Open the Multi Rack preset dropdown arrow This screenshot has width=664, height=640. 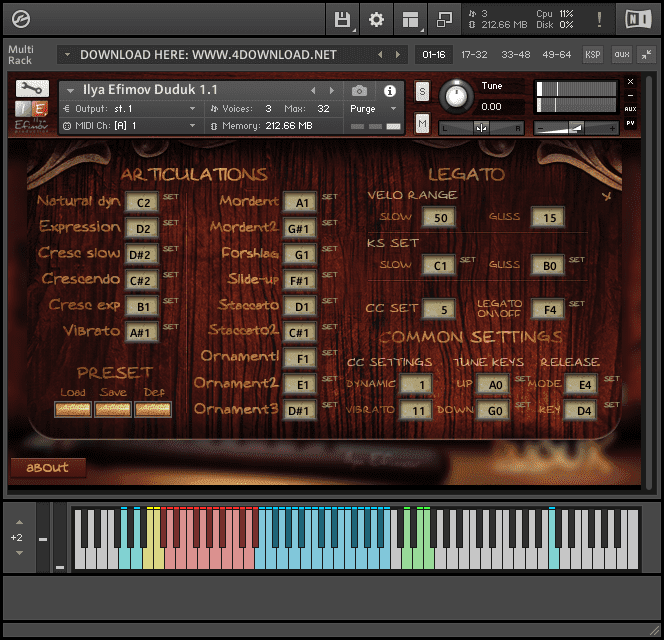67,55
